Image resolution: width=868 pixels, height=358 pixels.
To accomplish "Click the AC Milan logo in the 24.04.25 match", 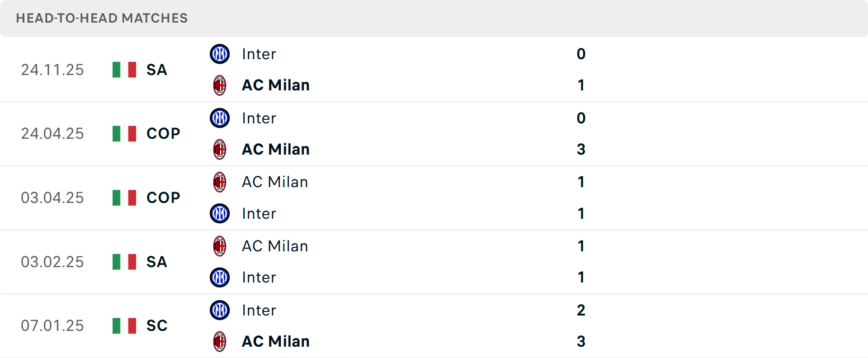I will [220, 149].
